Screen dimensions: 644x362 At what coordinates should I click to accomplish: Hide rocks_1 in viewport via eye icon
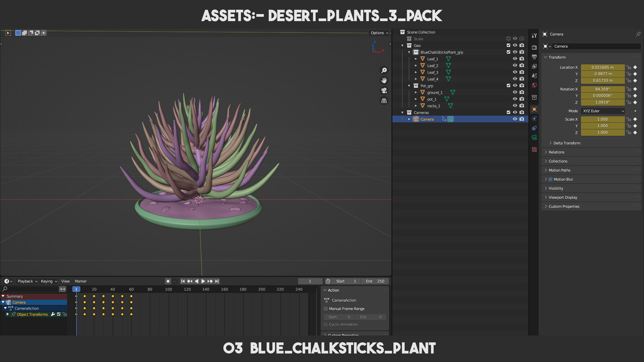(x=515, y=106)
